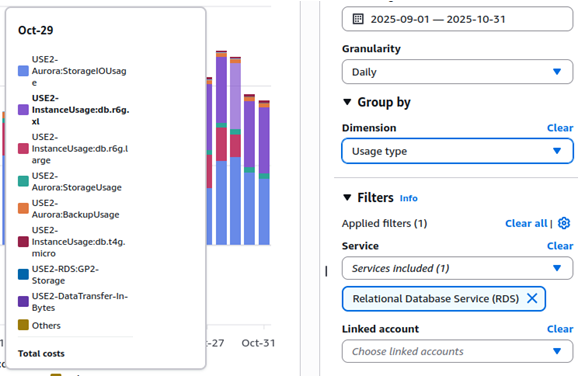Click the Aurora:StorageUsage teal swatch
Viewport: 579px width, 376px height.
click(x=23, y=181)
